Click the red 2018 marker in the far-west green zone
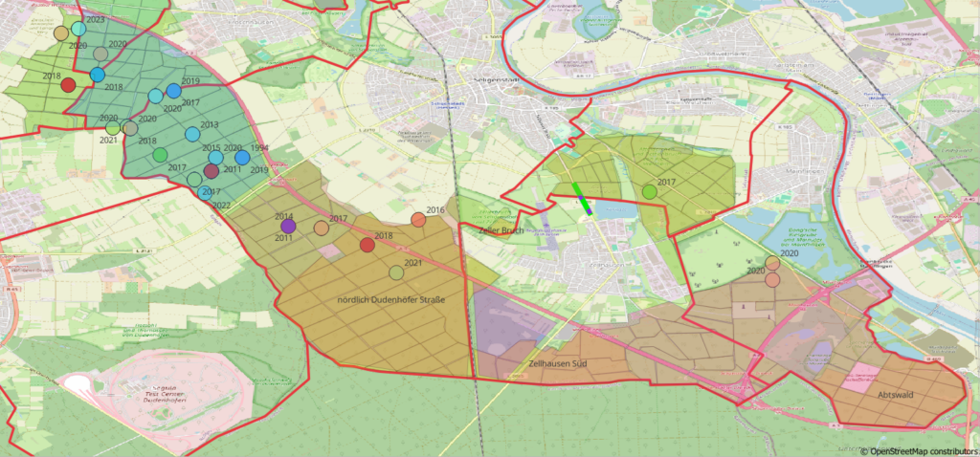The height and width of the screenshot is (457, 980). pos(68,85)
